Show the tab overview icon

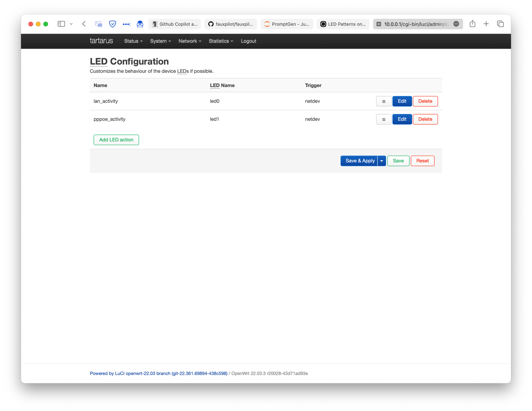click(x=500, y=24)
